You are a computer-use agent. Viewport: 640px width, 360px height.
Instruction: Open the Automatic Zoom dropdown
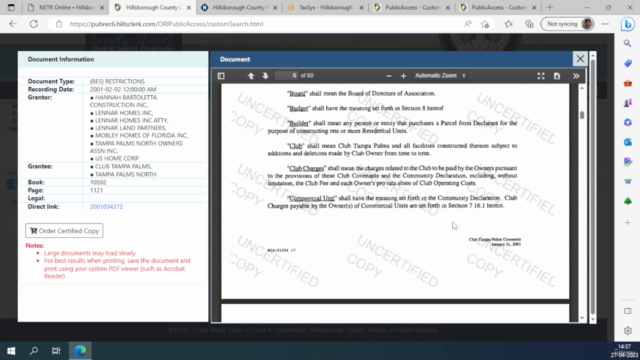point(440,76)
